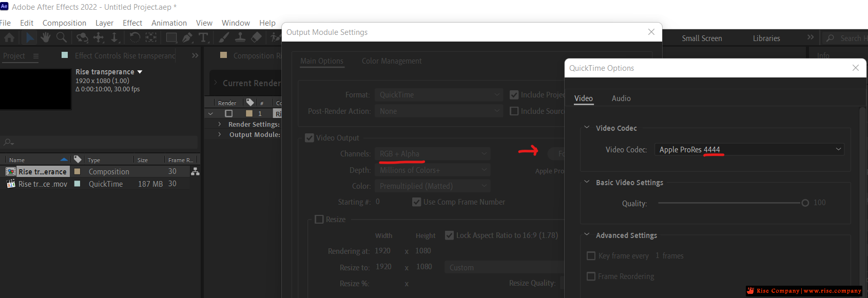Toggle the Video Output checkbox
Image resolution: width=868 pixels, height=298 pixels.
click(x=309, y=137)
